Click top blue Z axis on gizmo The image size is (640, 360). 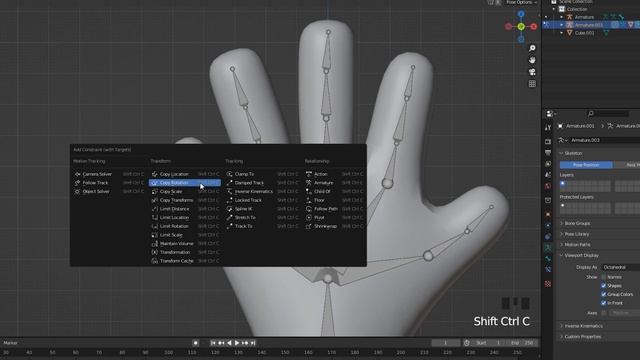coord(521,14)
